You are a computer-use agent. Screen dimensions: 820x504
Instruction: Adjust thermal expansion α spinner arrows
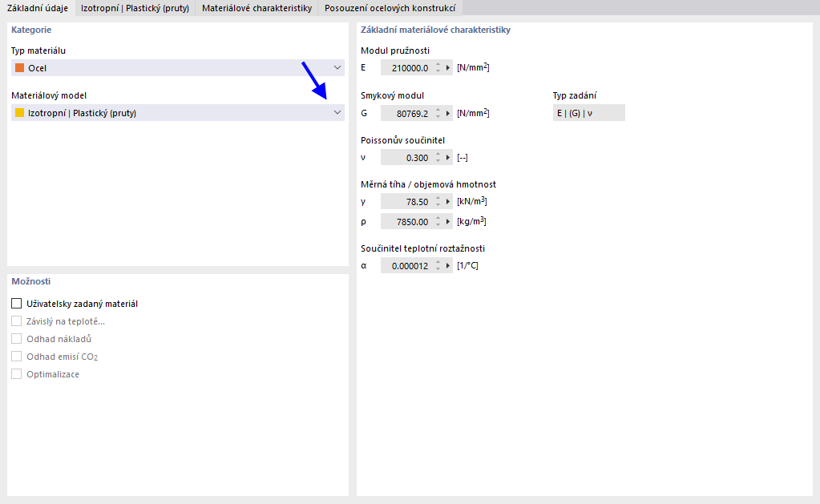click(x=438, y=265)
